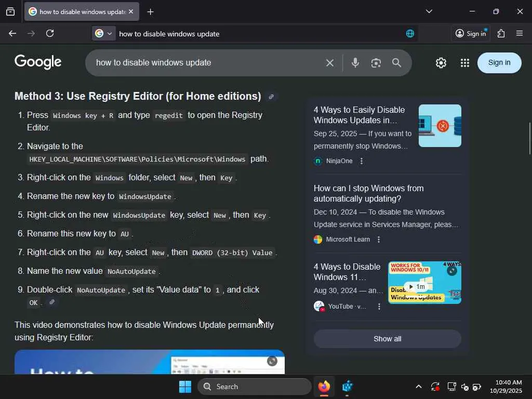
Task: Select the HKEY_LOCAL_MACHINE registry path text
Action: [137, 159]
